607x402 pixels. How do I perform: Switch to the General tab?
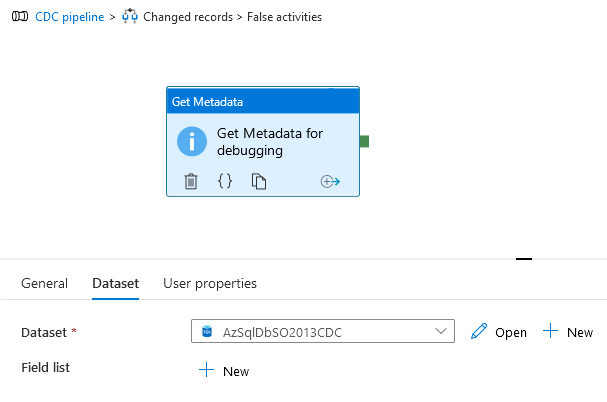[x=44, y=283]
